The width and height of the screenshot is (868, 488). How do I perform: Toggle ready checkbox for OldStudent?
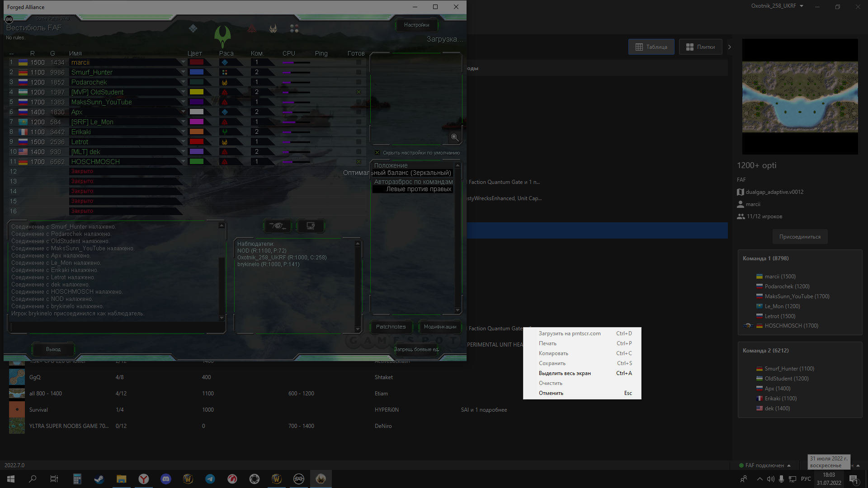(359, 92)
